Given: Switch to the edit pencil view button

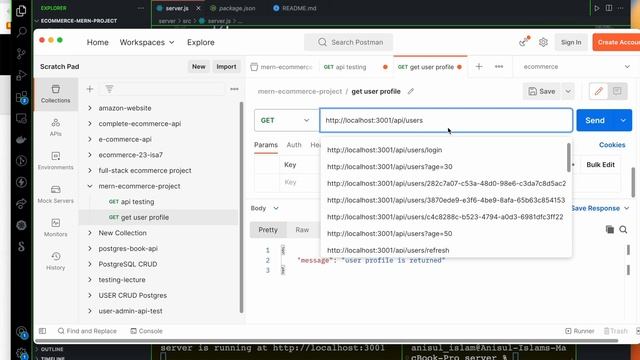Looking at the screenshot, I should click(598, 91).
